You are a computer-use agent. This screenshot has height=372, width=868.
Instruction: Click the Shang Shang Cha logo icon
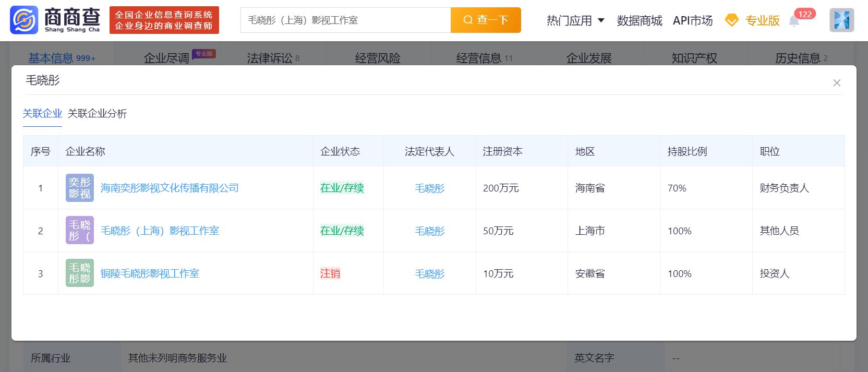coord(24,20)
